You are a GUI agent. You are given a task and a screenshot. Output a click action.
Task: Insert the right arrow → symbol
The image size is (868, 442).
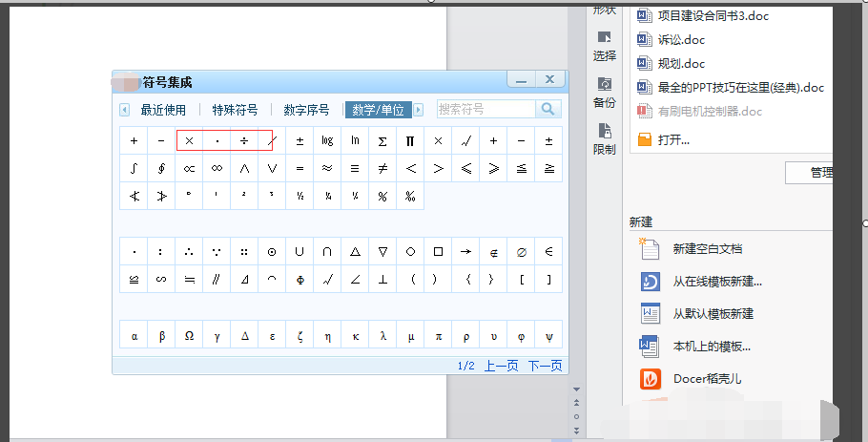pyautogui.click(x=465, y=251)
